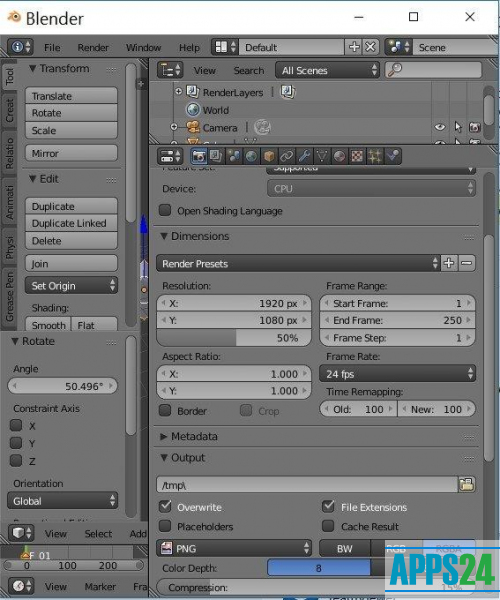Uncheck the Overwrite checkbox
The image size is (500, 600).
pos(165,506)
